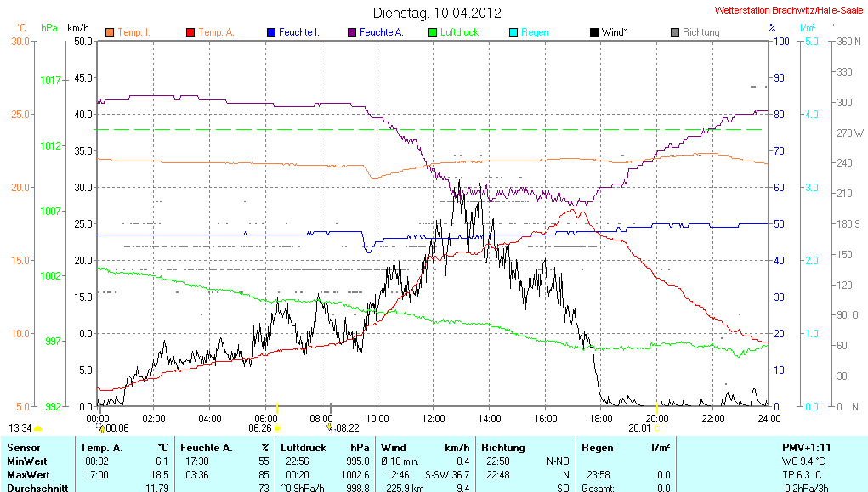Click the gray Richtung legend square
This screenshot has width=868, height=492.
[x=675, y=32]
